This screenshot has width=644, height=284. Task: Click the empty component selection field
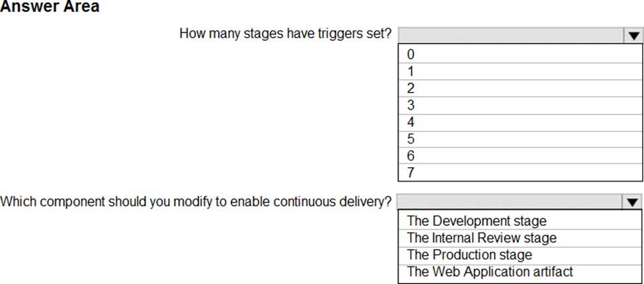[x=510, y=202]
